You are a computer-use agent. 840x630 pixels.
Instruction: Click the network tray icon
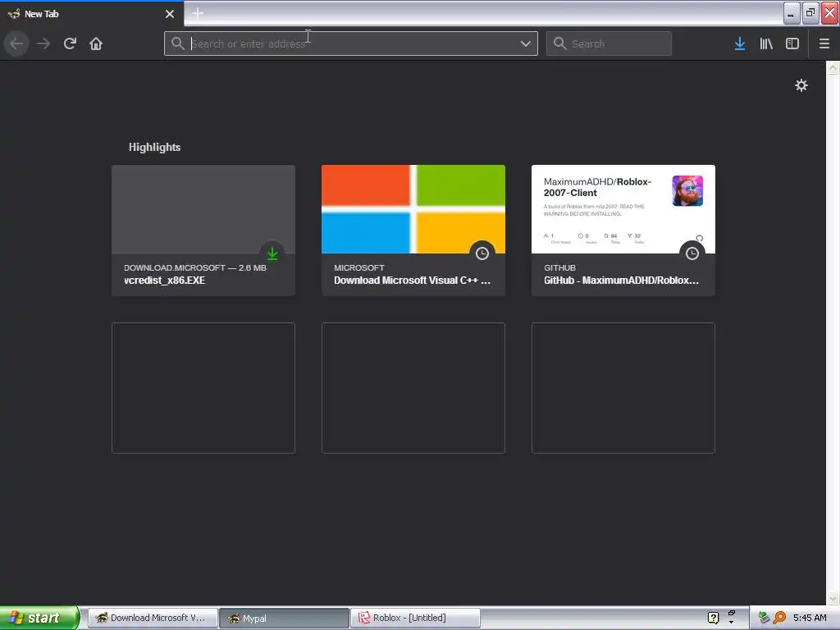tap(764, 618)
